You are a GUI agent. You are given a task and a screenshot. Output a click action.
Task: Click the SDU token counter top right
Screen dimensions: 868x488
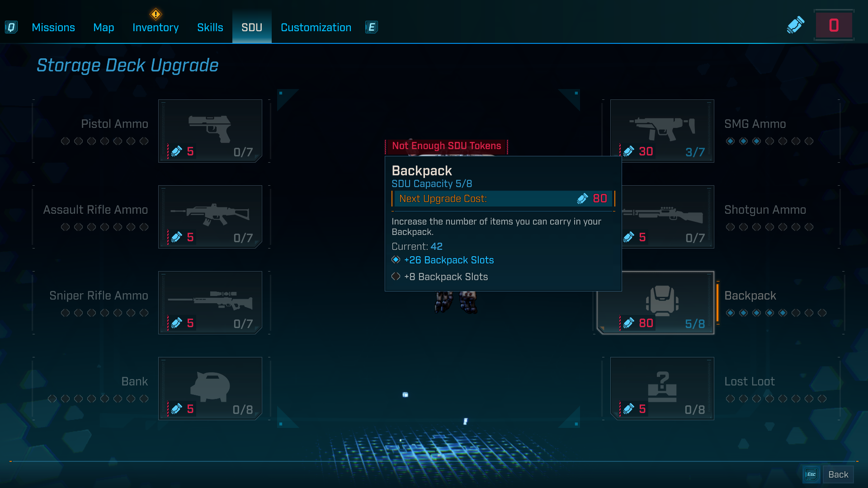click(833, 24)
